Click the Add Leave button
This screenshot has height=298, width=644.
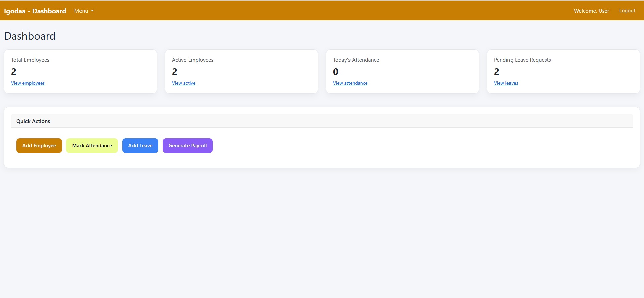coord(140,145)
